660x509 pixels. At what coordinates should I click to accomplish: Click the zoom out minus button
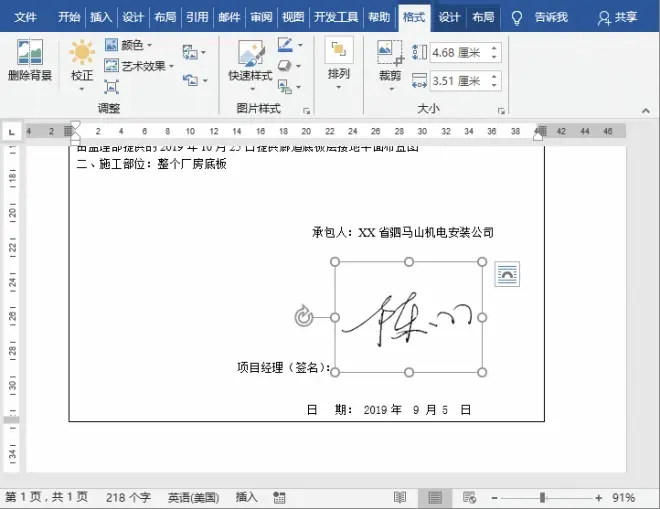(x=494, y=498)
